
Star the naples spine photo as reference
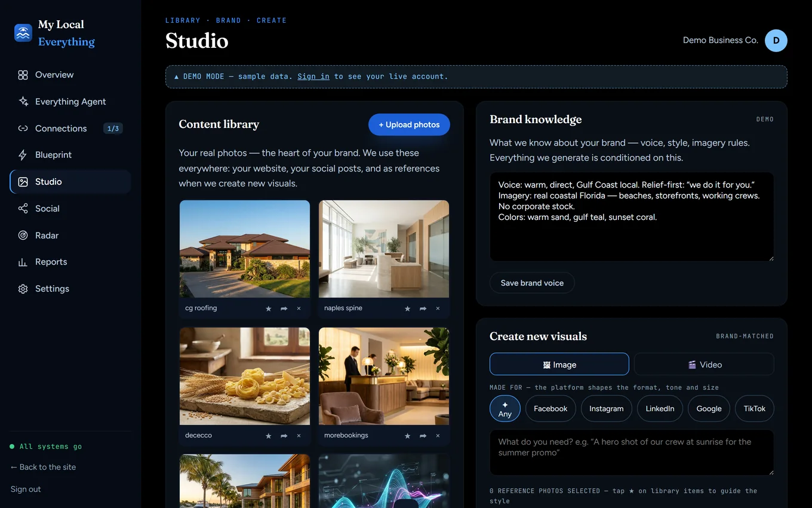pyautogui.click(x=408, y=308)
